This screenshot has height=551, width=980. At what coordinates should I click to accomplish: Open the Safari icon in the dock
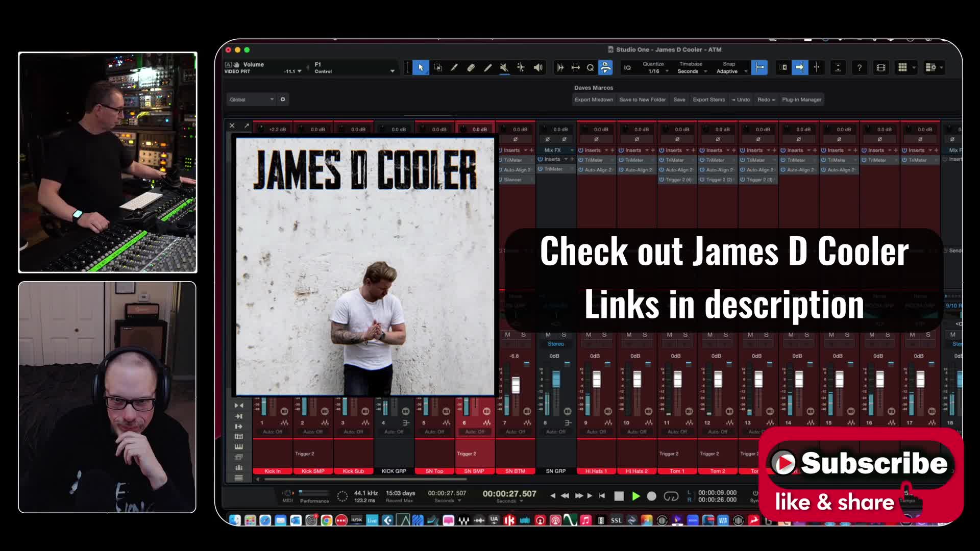(x=265, y=520)
